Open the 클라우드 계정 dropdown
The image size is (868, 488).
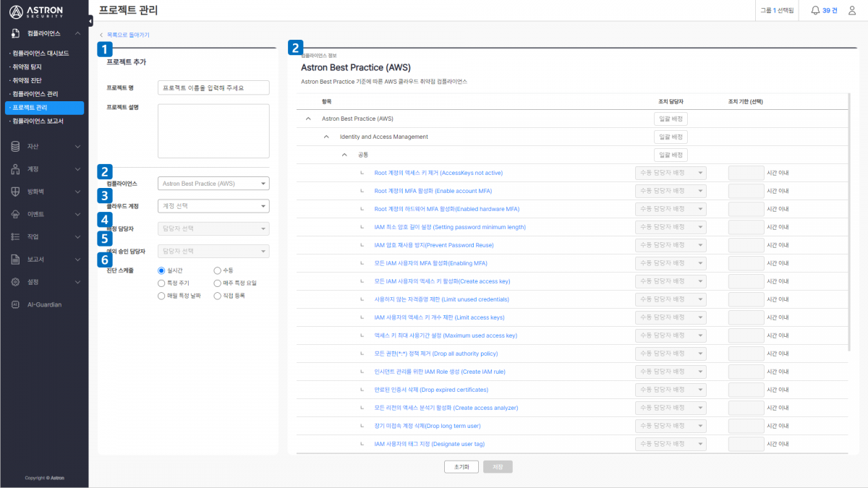tap(213, 206)
